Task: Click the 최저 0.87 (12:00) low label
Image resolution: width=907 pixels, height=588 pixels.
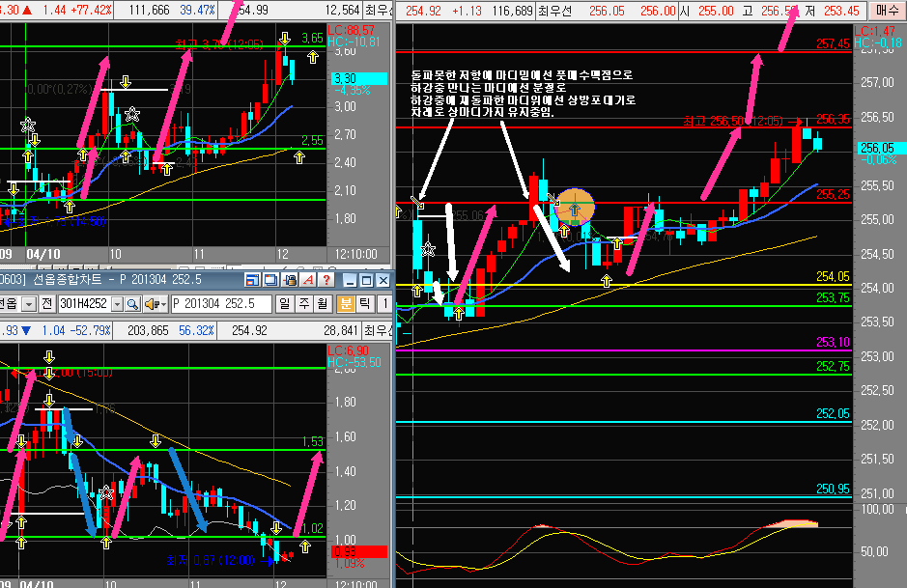Action: point(211,560)
